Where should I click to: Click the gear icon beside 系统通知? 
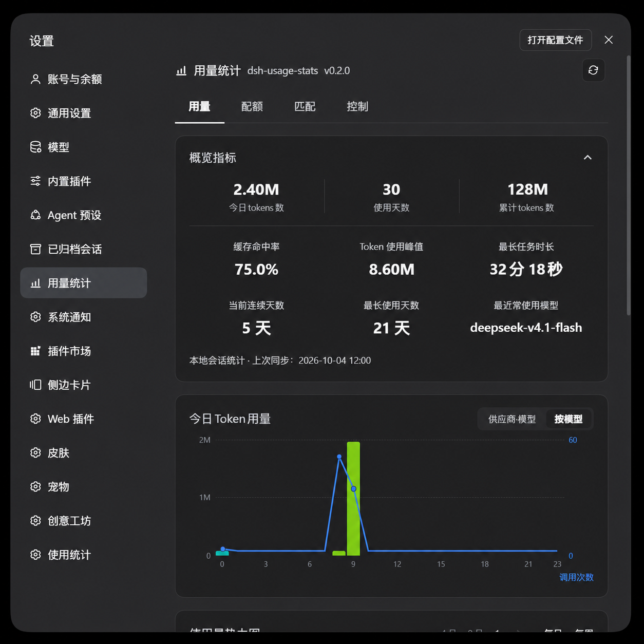tap(35, 317)
